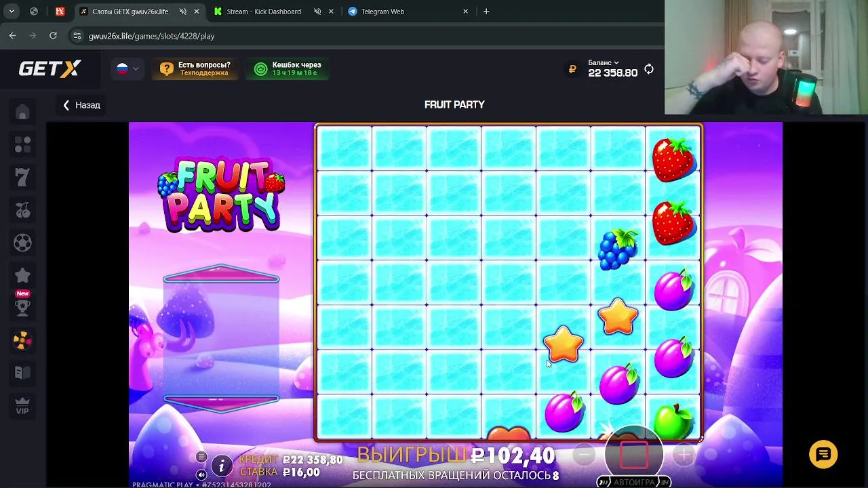Toggle slot game sound speaker icon
This screenshot has height=488, width=868.
coord(201,474)
